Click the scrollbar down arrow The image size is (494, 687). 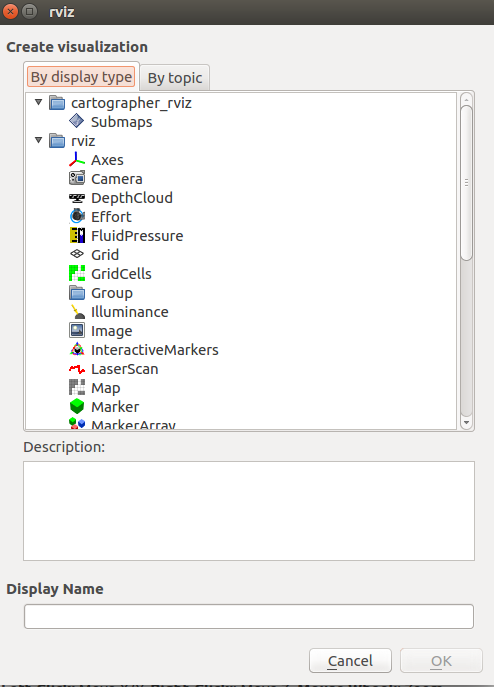click(466, 423)
